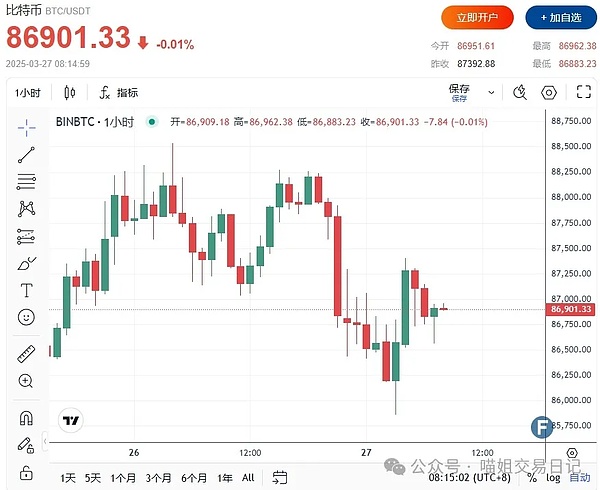Select the brush drawing tool
The height and width of the screenshot is (490, 600).
coord(26,264)
